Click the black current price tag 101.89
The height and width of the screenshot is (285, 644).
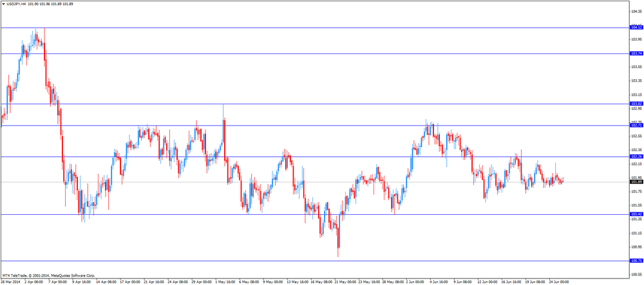[x=636, y=181]
